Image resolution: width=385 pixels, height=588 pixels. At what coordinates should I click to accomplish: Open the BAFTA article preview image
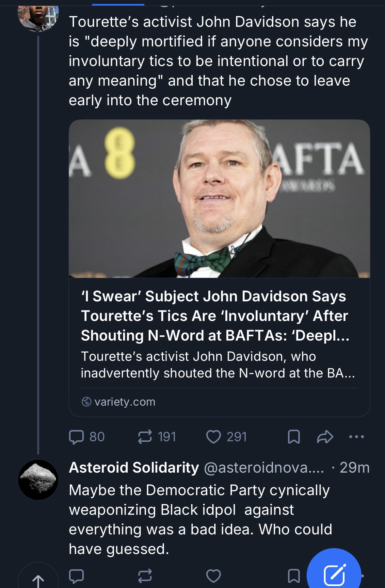coord(219,199)
